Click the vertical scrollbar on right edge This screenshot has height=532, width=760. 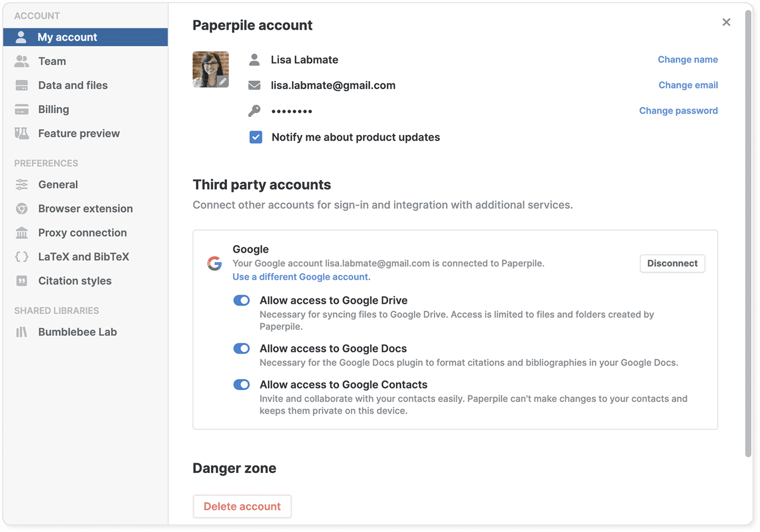coord(748,231)
